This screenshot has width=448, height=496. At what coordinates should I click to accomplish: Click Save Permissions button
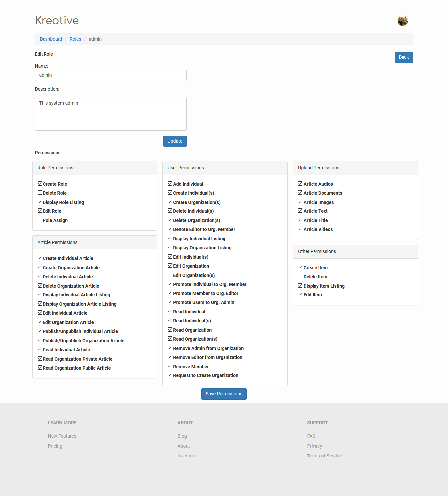[224, 394]
